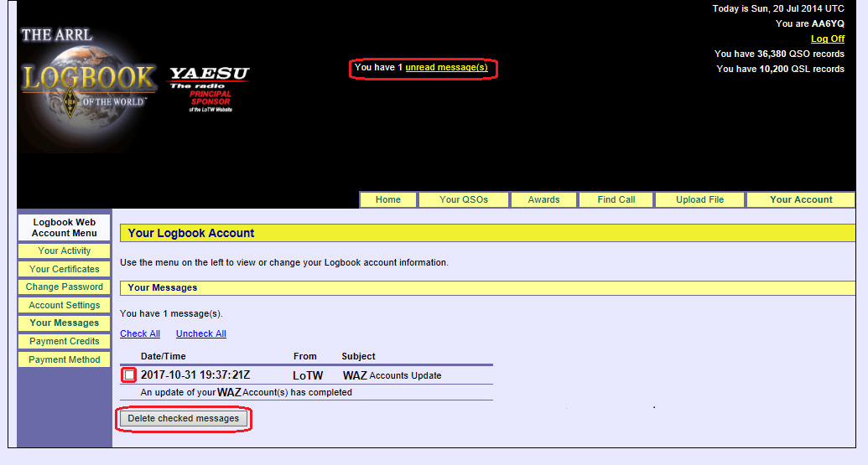This screenshot has width=868, height=465.
Task: Select Your Certificates from the account menu
Action: click(x=64, y=269)
